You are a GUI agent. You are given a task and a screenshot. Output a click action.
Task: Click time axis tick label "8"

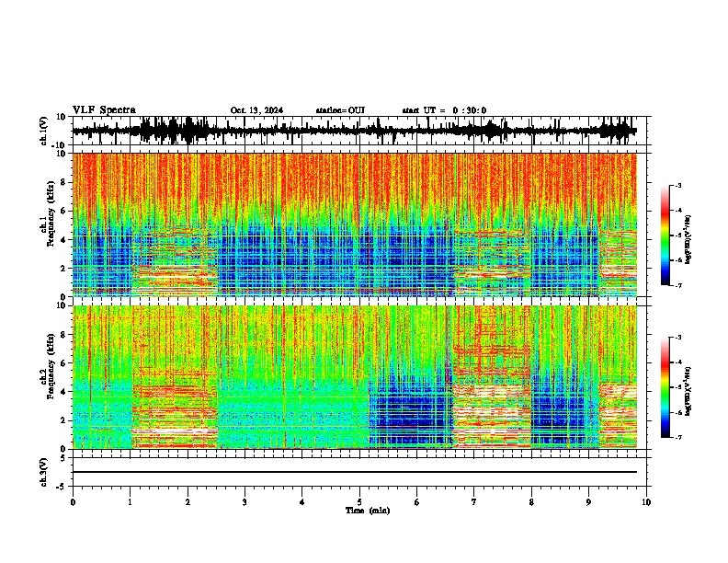[531, 502]
